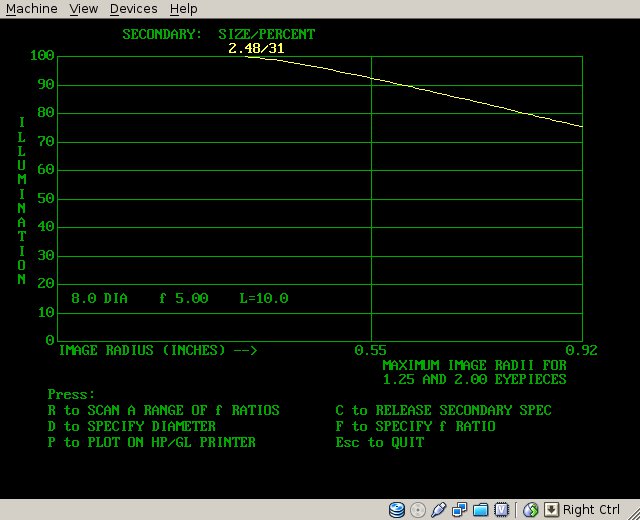Click the 8.0 DIA parameter text

[99, 298]
